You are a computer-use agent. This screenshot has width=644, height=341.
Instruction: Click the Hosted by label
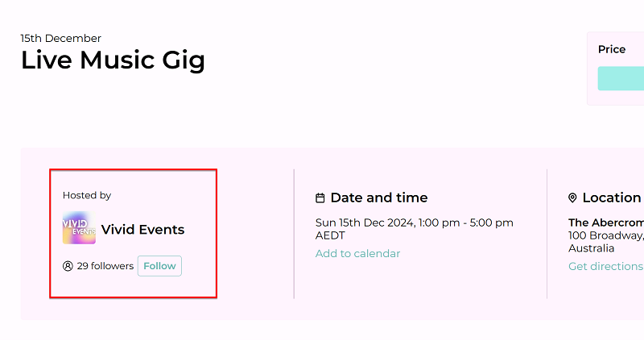pos(87,195)
